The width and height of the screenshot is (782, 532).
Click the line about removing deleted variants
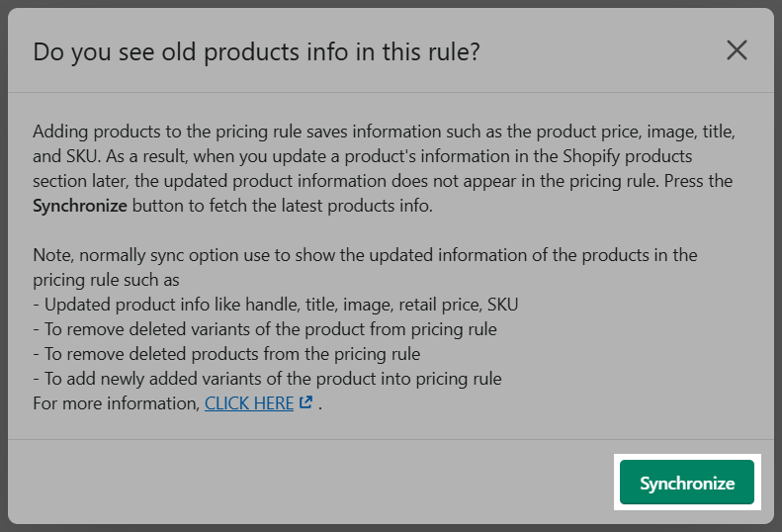click(x=265, y=329)
